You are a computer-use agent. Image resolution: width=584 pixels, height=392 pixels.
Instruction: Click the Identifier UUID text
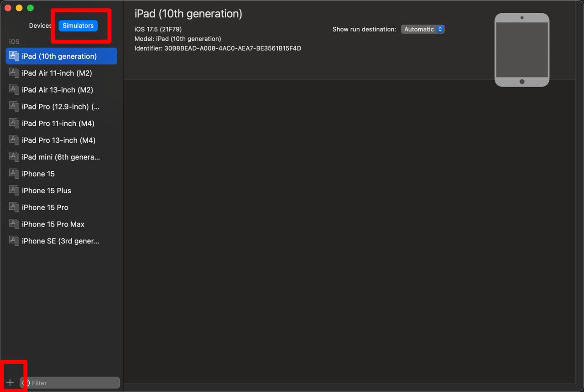pyautogui.click(x=233, y=48)
